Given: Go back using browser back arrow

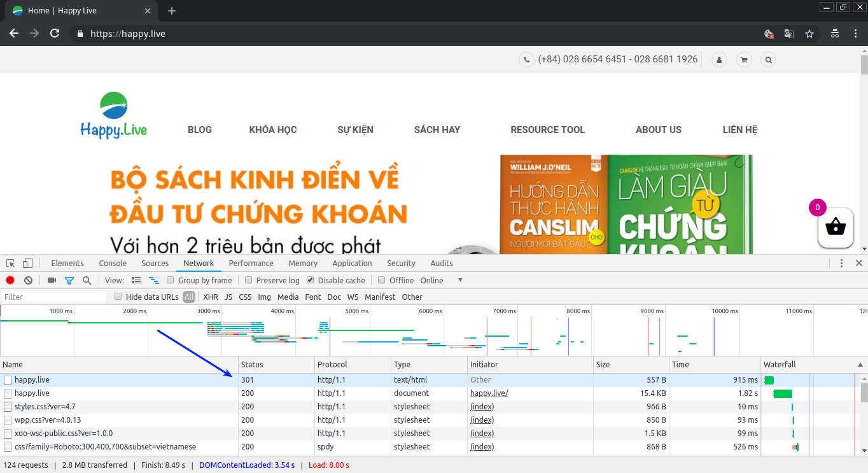Looking at the screenshot, I should click(x=14, y=34).
